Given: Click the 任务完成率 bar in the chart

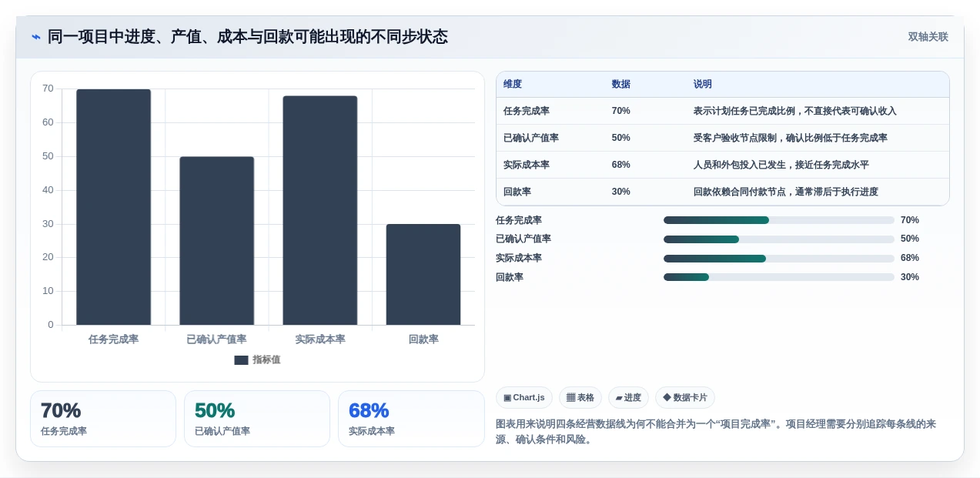Looking at the screenshot, I should 113,207.
